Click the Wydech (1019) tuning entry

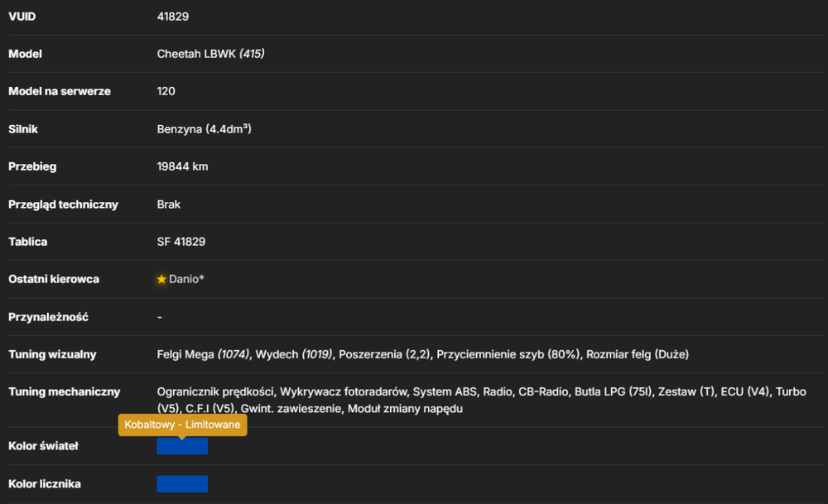294,355
